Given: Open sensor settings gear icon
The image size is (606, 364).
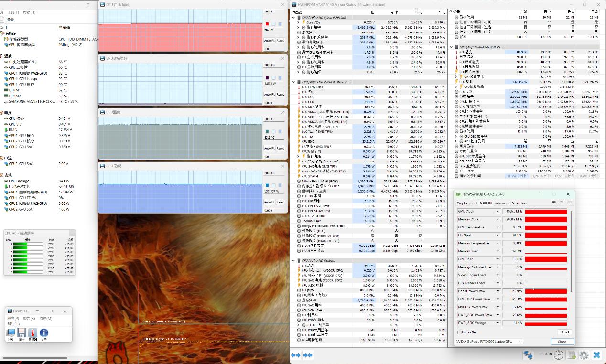Looking at the screenshot, I should (584, 355).
